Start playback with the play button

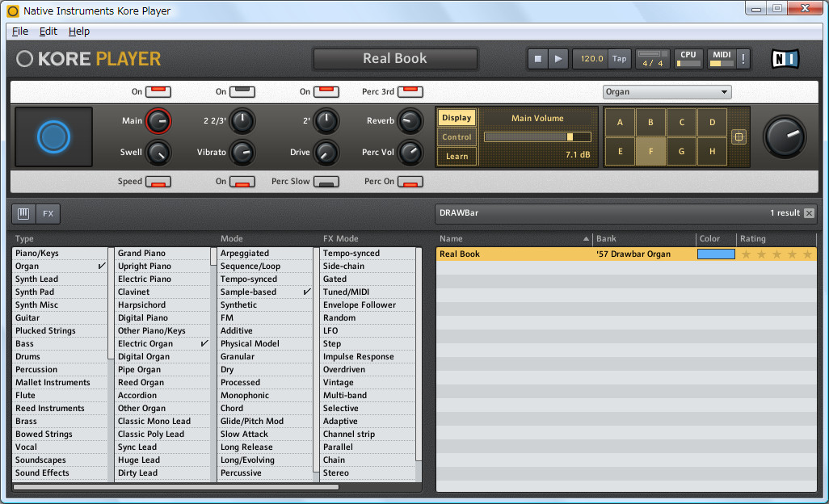558,59
